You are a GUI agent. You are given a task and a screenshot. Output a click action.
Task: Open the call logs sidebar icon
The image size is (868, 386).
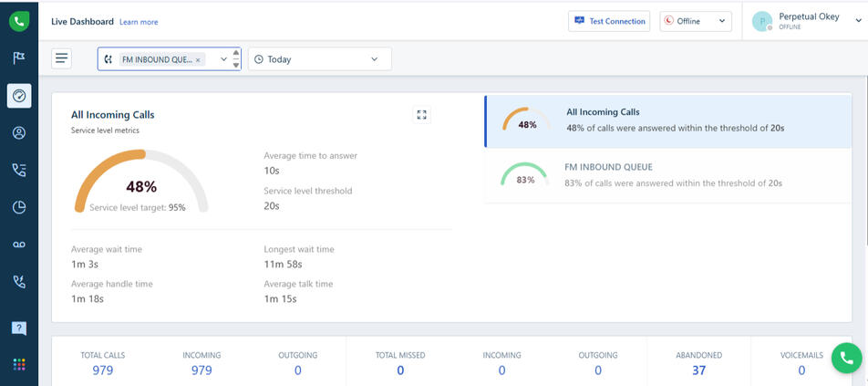coord(19,170)
